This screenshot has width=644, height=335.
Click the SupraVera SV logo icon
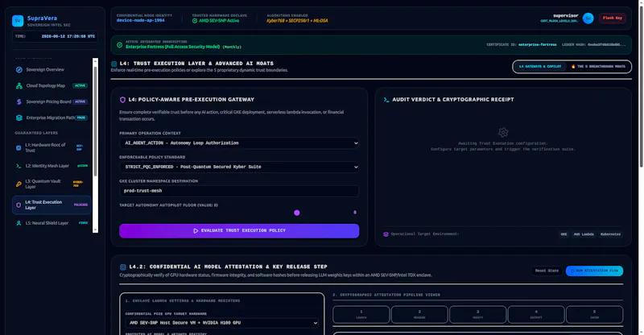(18, 21)
